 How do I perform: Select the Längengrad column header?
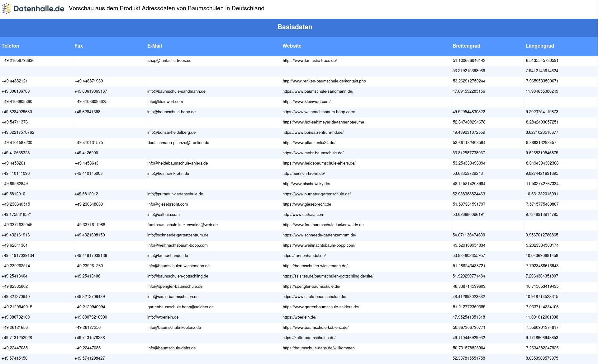click(x=540, y=46)
